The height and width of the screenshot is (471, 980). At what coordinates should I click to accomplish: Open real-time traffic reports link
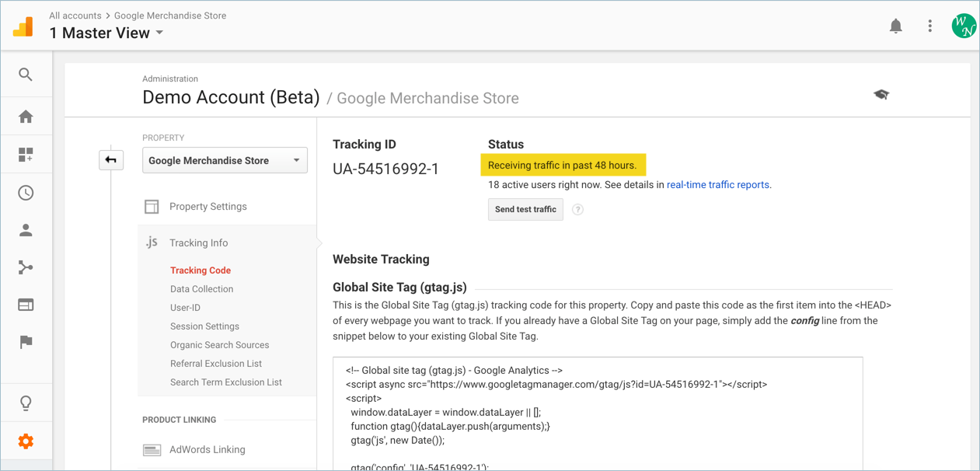coord(717,185)
